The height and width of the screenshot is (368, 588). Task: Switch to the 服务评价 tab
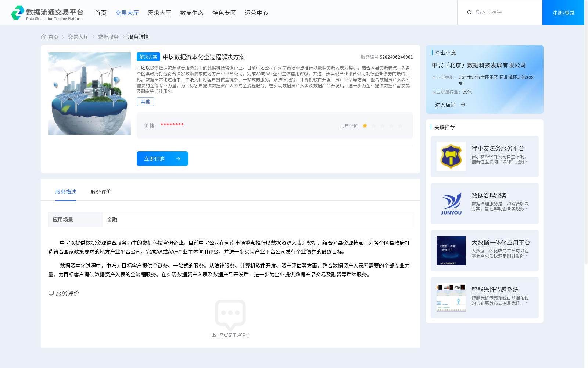(101, 192)
